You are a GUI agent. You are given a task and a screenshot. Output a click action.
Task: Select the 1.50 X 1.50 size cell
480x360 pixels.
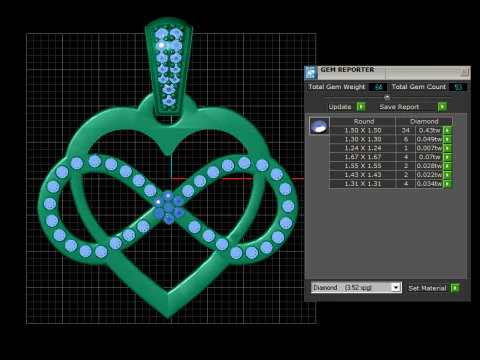pyautogui.click(x=363, y=130)
